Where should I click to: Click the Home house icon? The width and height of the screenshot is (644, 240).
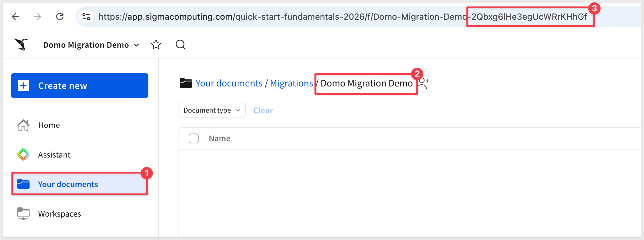pyautogui.click(x=23, y=125)
